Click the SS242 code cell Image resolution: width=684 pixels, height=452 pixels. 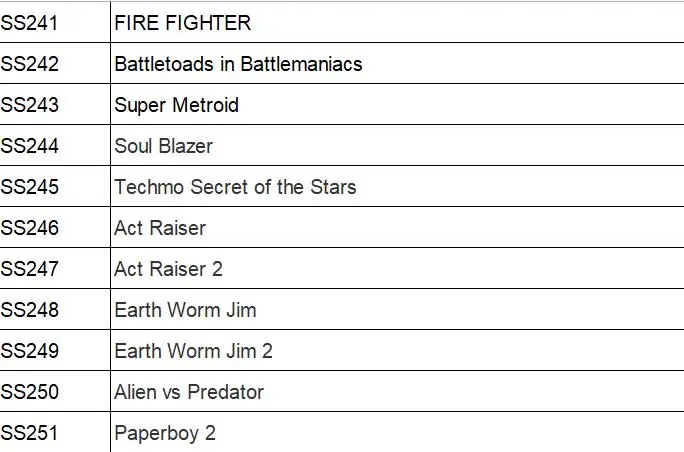point(30,64)
